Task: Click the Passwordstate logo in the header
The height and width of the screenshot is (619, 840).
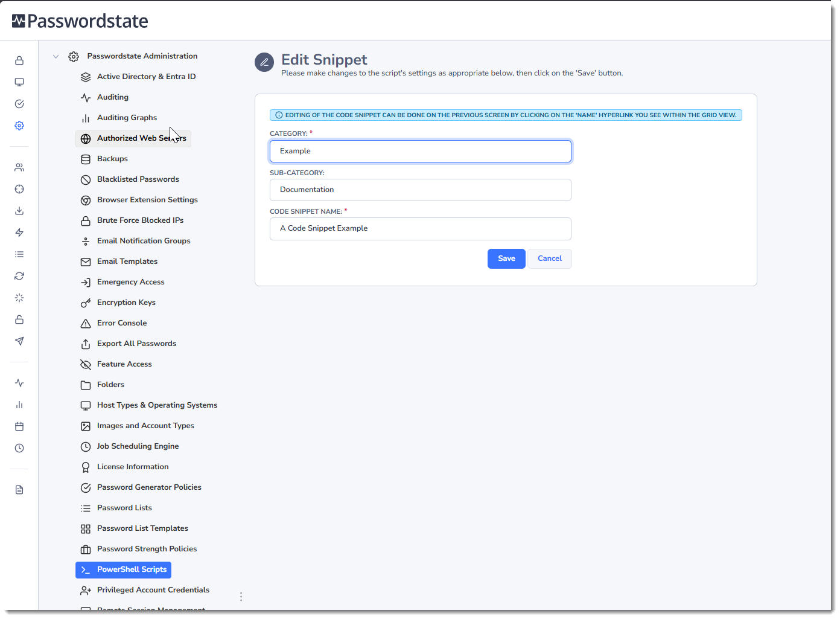Action: click(x=80, y=21)
